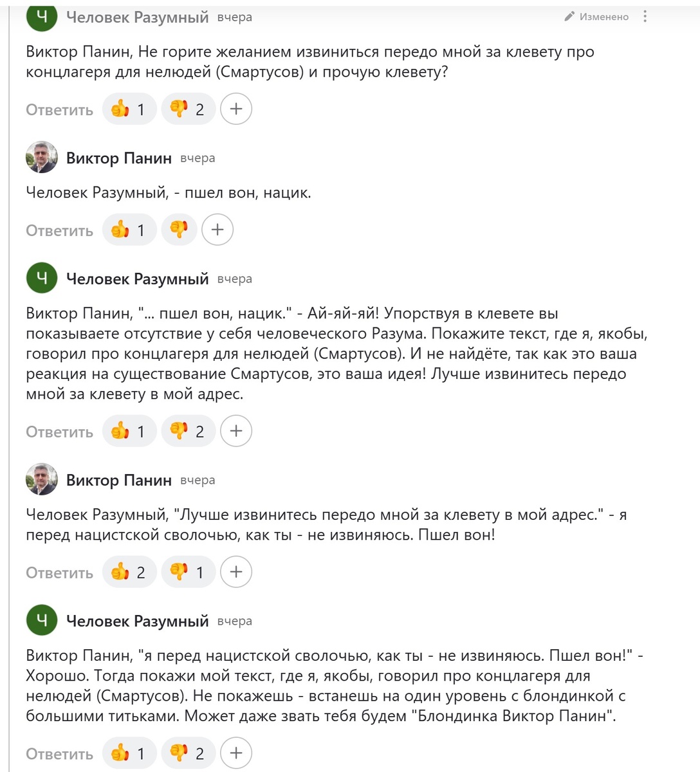700x772 pixels.
Task: Click "Ответить" under the second Человек Разумный comment
Action: (59, 432)
